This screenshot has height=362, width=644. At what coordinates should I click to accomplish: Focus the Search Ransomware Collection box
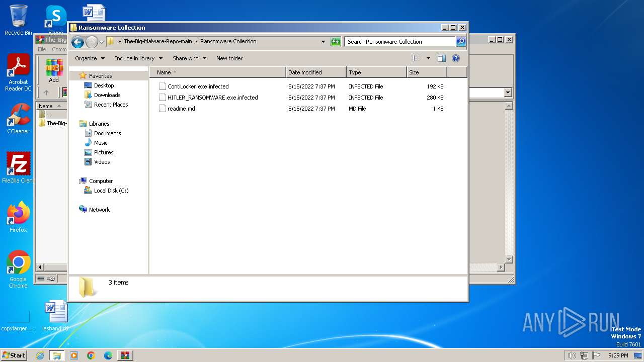coord(399,42)
